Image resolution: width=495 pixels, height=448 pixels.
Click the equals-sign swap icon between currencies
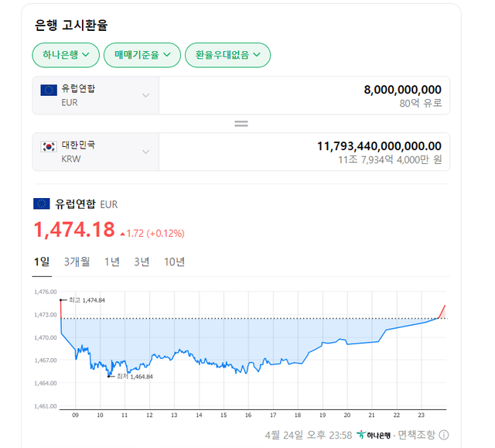(x=241, y=124)
